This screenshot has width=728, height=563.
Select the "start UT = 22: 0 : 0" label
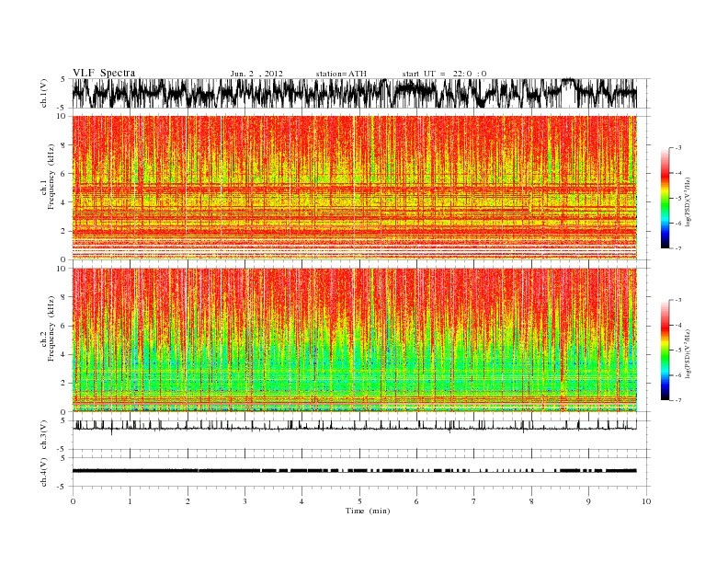coord(444,74)
